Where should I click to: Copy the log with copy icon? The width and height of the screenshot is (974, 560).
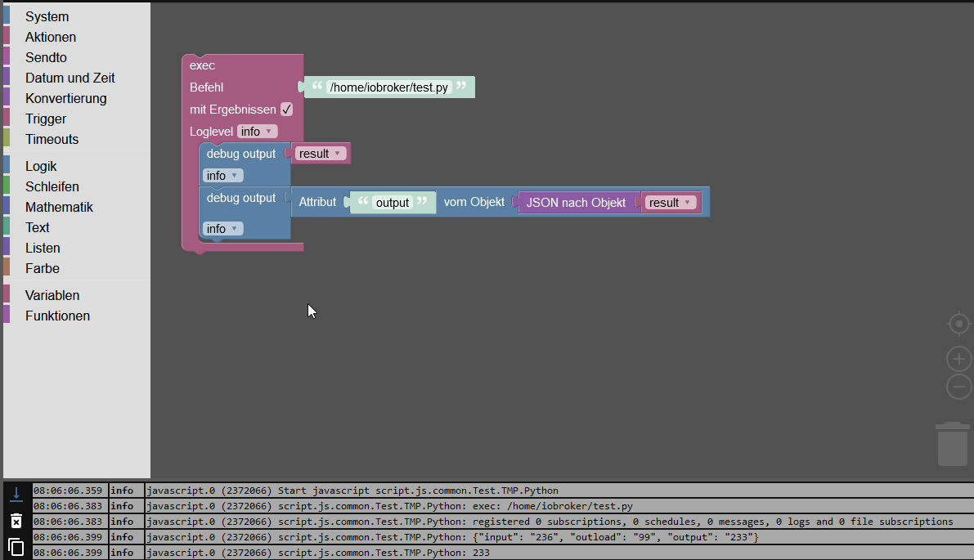16,547
